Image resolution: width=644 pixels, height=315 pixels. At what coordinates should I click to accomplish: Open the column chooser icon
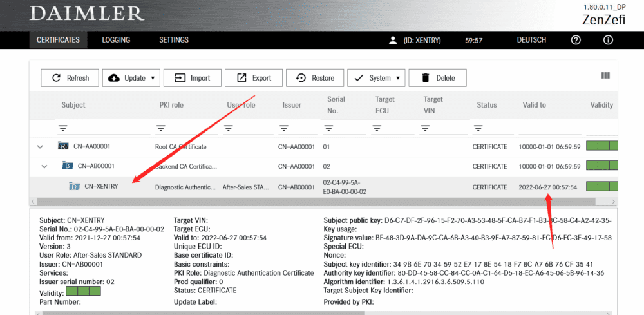tap(605, 75)
